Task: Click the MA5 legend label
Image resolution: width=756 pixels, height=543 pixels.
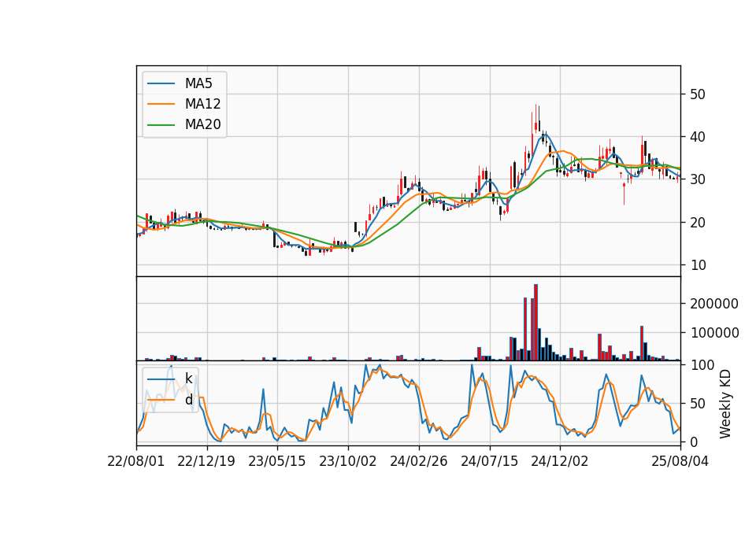Action: click(198, 83)
